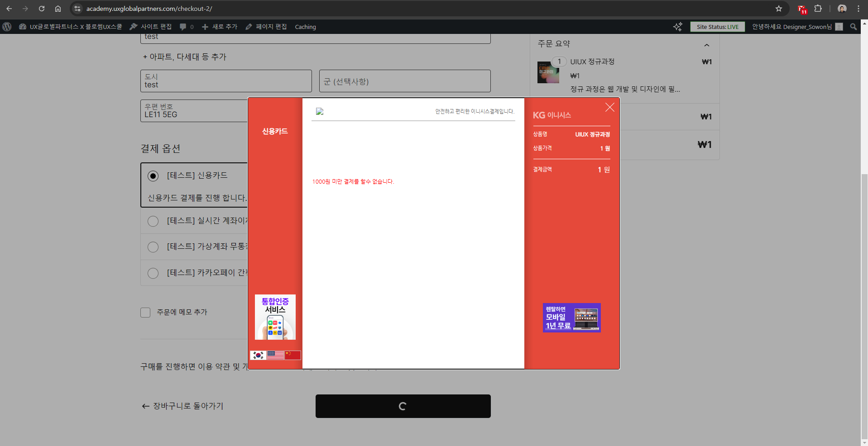Open the red extension with badge 11
The image size is (868, 446).
(x=802, y=9)
